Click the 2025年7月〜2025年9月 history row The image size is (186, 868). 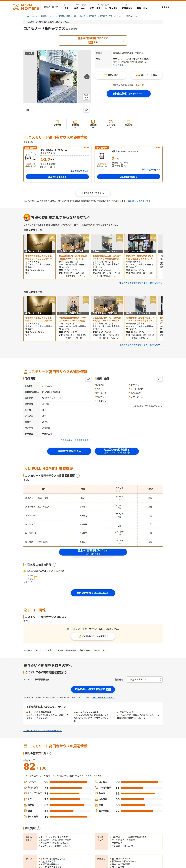(93, 498)
